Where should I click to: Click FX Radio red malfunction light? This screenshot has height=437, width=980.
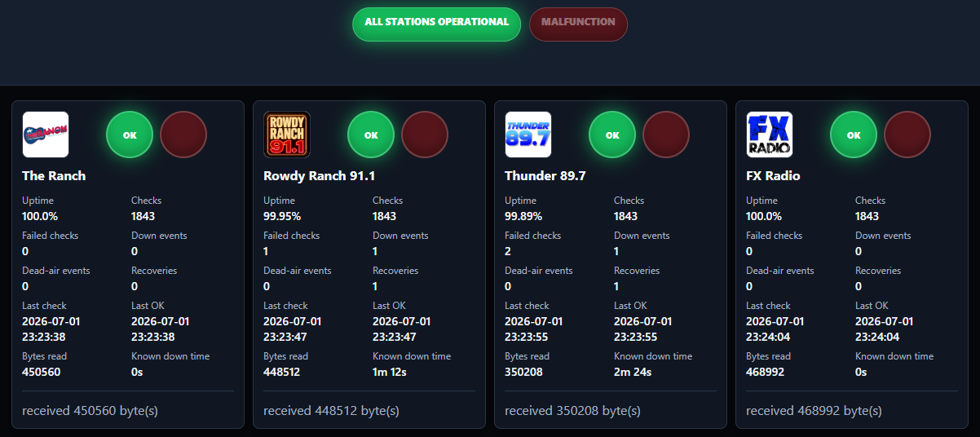coord(907,135)
